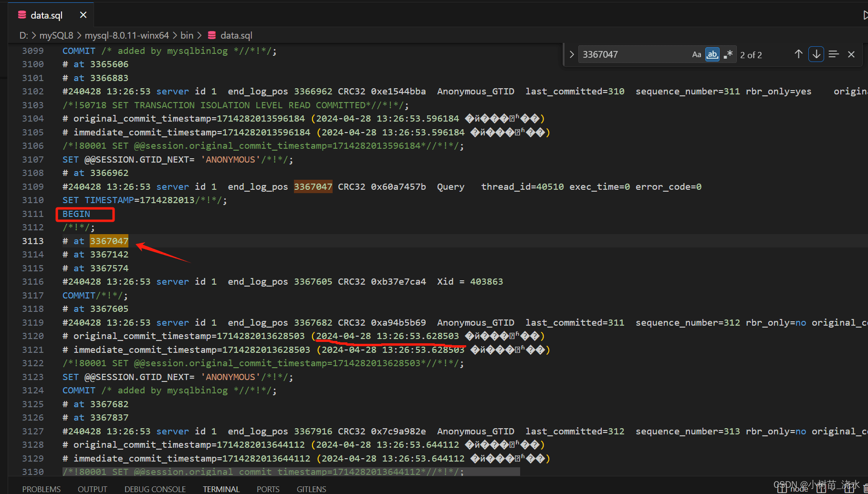
Task: Click '# at 3367837' on line 3126
Action: (95, 417)
